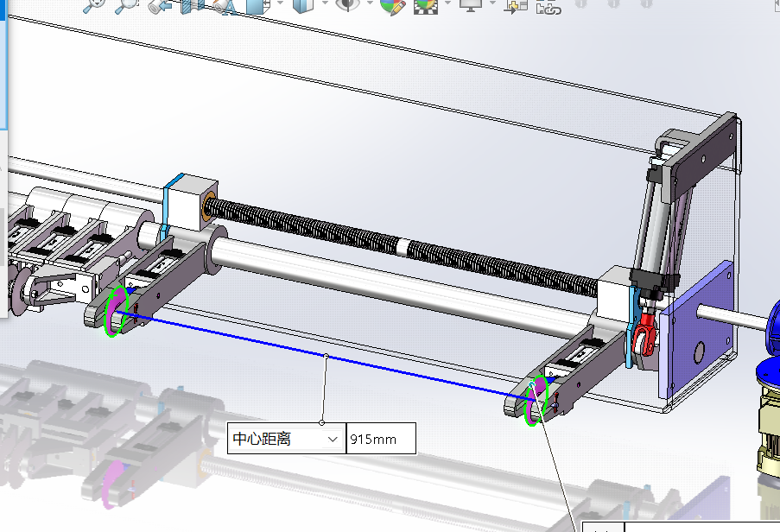Select the Zoom to Area tool
780x532 pixels.
(x=125, y=5)
